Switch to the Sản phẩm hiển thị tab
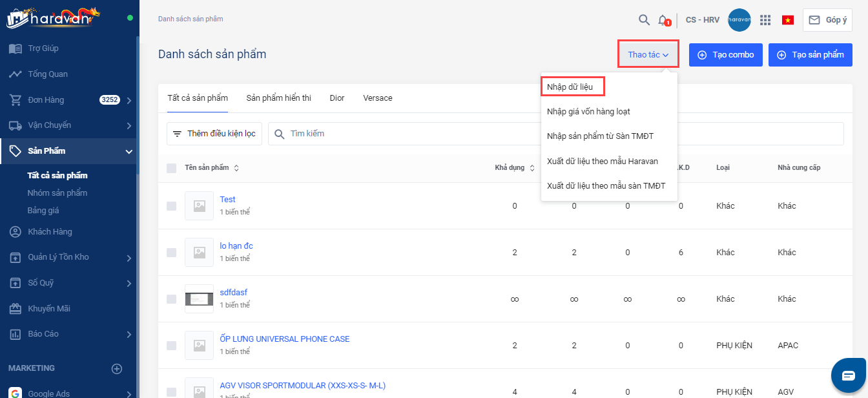This screenshot has width=868, height=398. point(278,98)
